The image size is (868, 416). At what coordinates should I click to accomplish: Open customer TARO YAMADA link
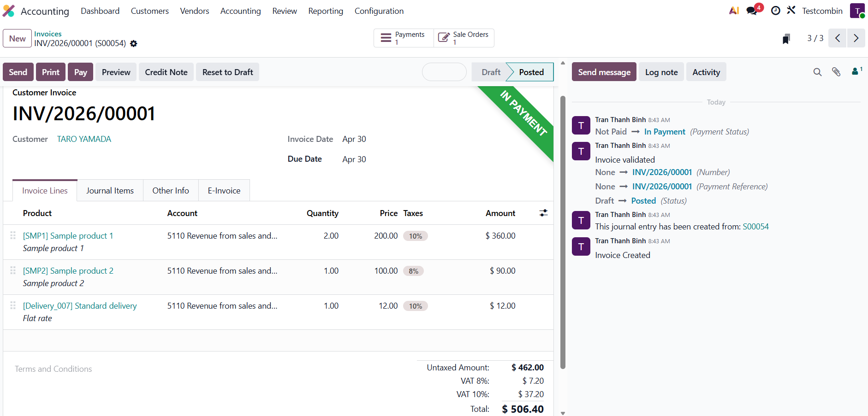[x=84, y=139]
